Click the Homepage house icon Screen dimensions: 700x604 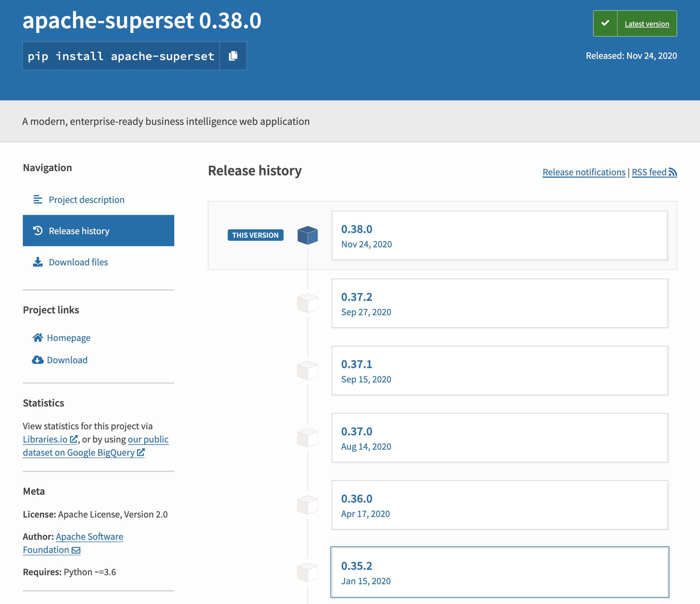pos(38,337)
